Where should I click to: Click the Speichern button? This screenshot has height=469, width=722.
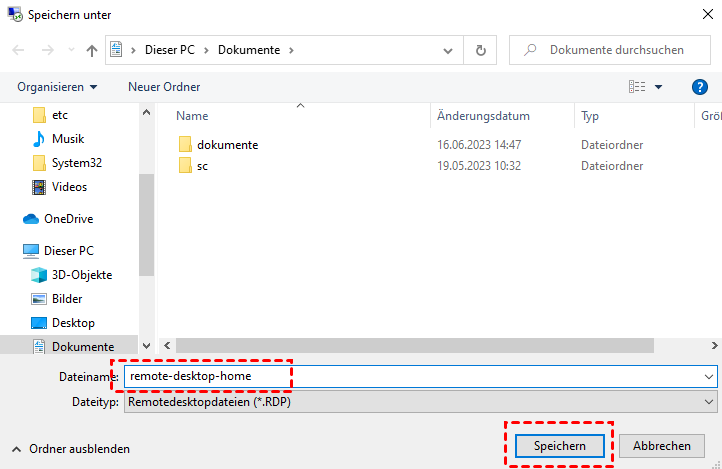pos(559,446)
